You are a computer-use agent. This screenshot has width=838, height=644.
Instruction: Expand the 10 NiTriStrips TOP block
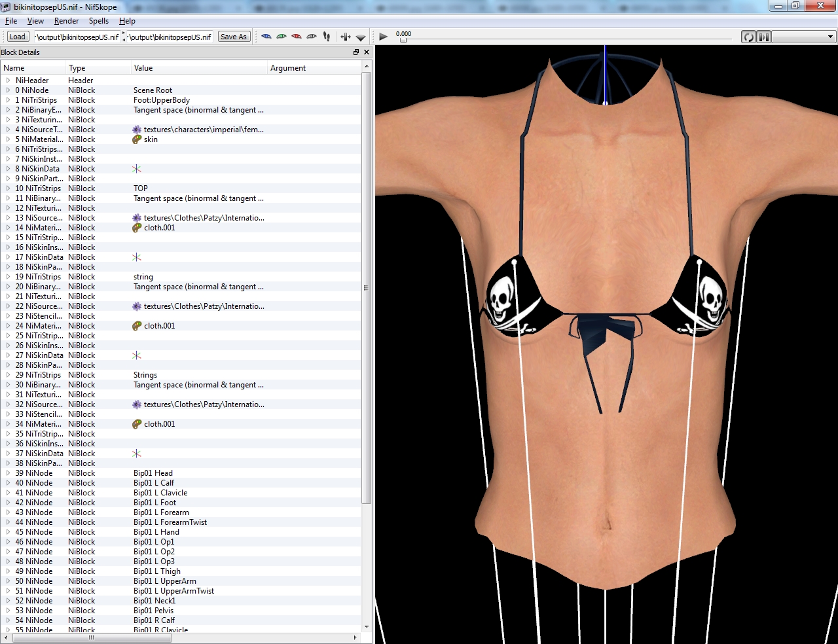click(8, 188)
